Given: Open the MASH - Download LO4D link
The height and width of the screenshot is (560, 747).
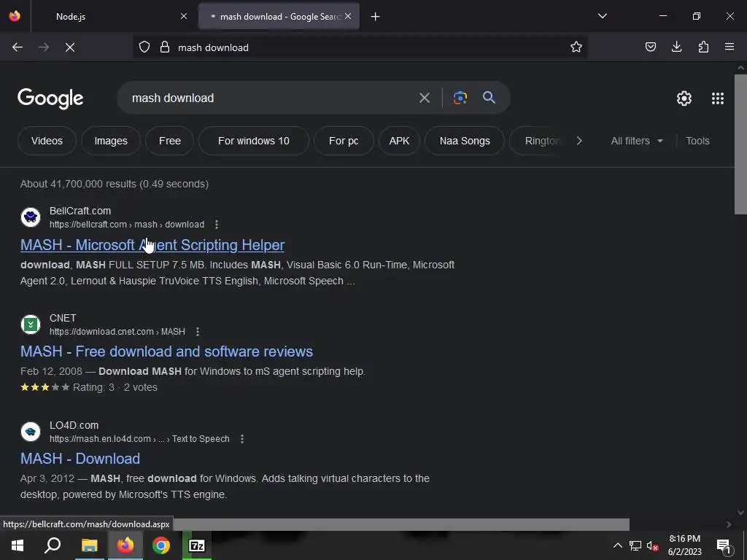Looking at the screenshot, I should (80, 459).
